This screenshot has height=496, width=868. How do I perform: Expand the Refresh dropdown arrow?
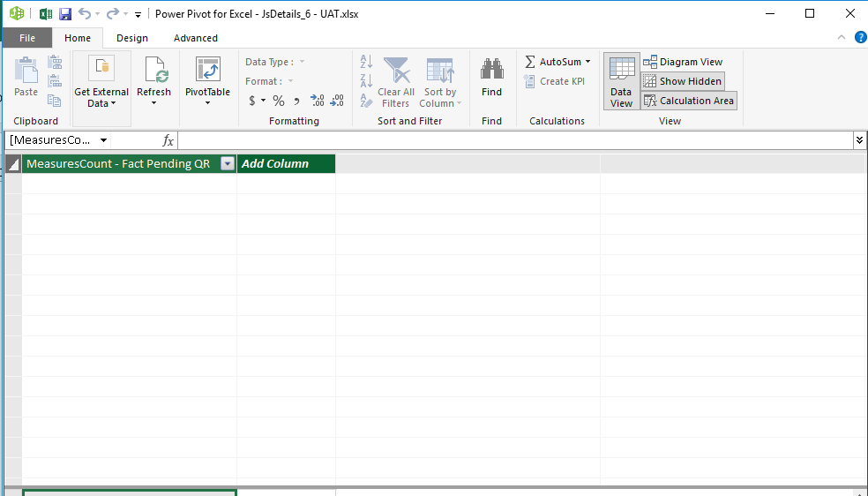[153, 103]
